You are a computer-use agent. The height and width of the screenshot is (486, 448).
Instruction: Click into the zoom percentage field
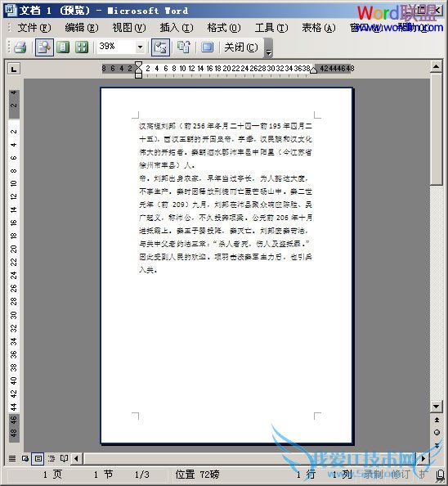click(x=116, y=47)
